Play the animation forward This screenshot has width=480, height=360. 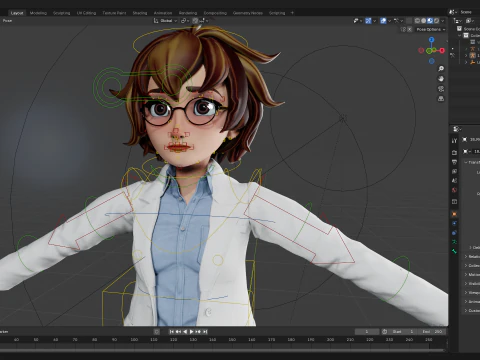[x=192, y=332]
